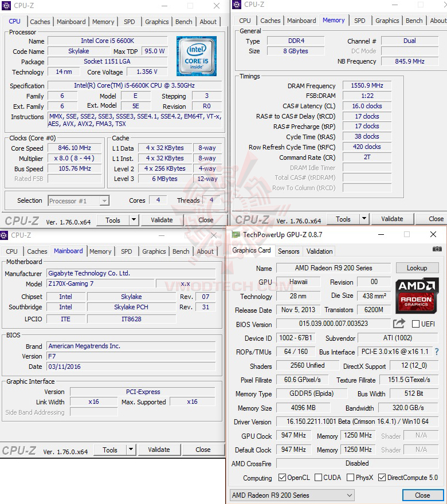
Task: Click the LPCIO chip value IT8628
Action: coord(131,319)
